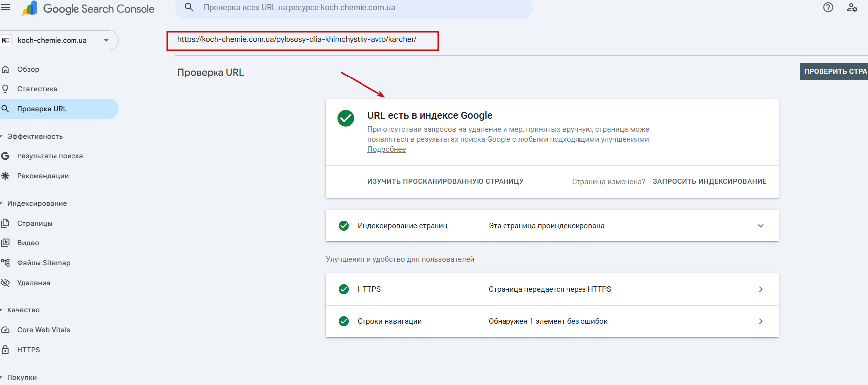Viewport: 868px width, 385px height.
Task: Click ИЗУЧИТЬ ПРОСКАНИРОВАННУЮ СТРАНИЦУ
Action: [x=445, y=181]
